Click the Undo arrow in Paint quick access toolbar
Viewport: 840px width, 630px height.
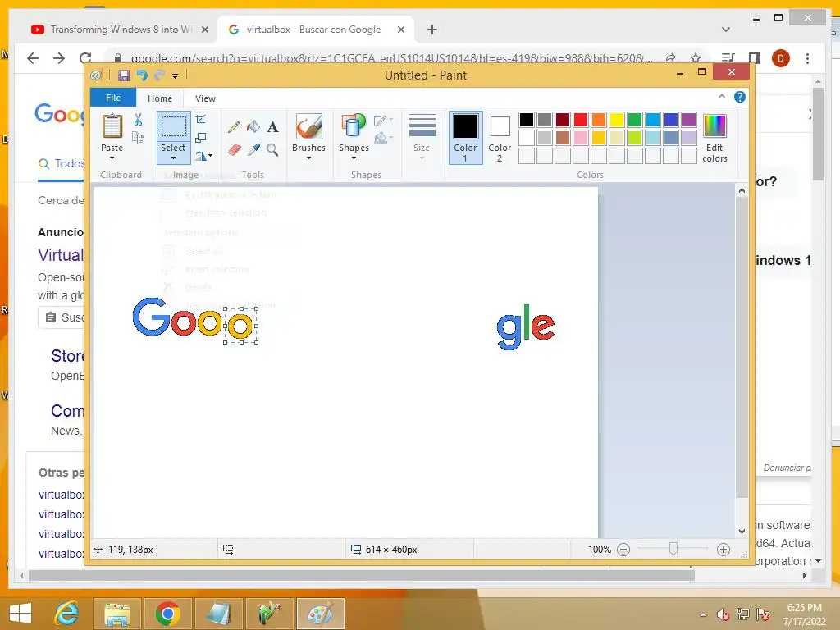point(142,75)
